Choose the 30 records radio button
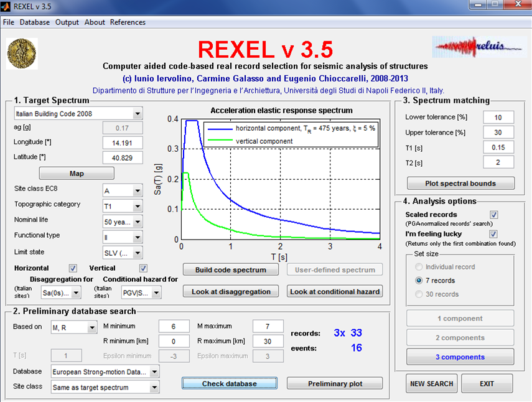 point(419,294)
